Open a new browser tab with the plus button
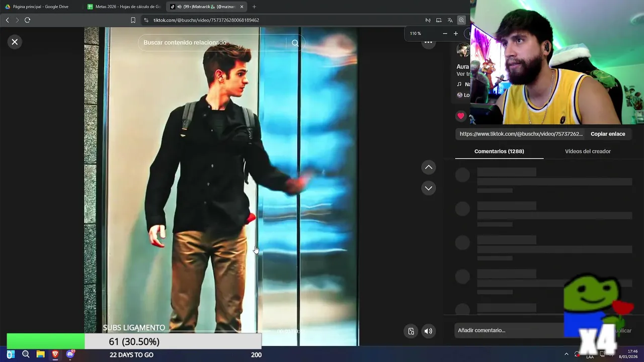Viewport: 644px width, 362px height. 254,7
